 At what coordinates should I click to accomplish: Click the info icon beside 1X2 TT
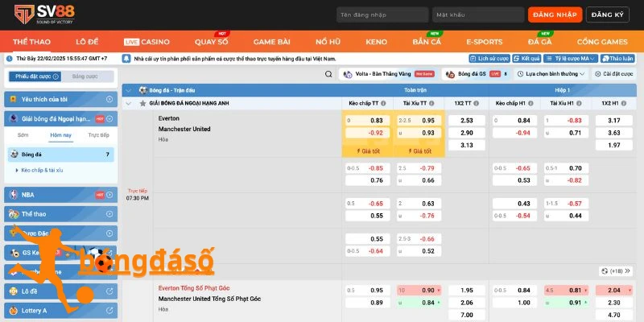pyautogui.click(x=476, y=104)
